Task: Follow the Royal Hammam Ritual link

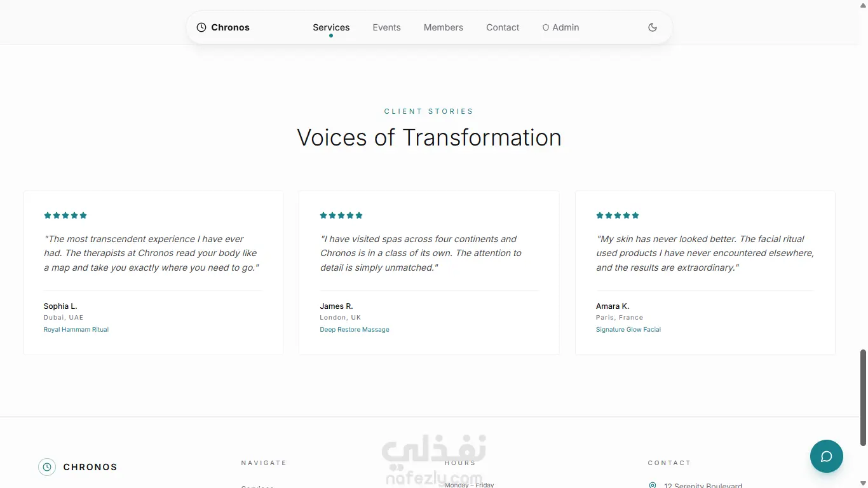Action: [x=76, y=330]
